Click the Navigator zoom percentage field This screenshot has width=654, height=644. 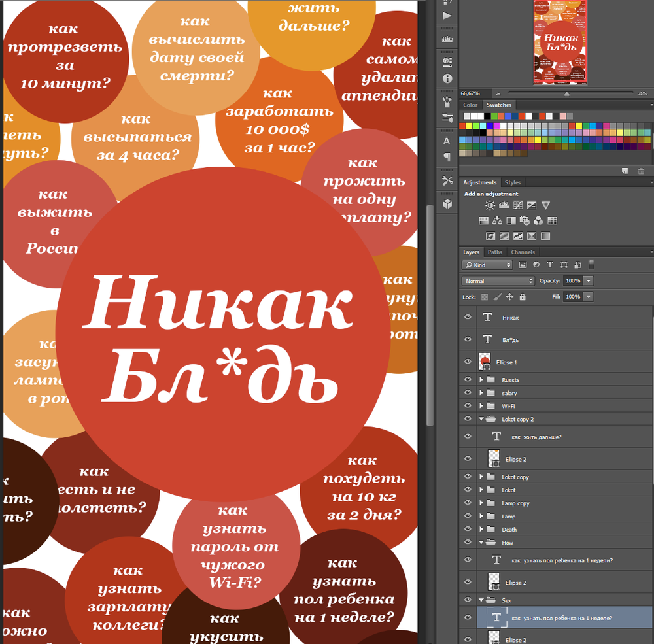[x=471, y=93]
